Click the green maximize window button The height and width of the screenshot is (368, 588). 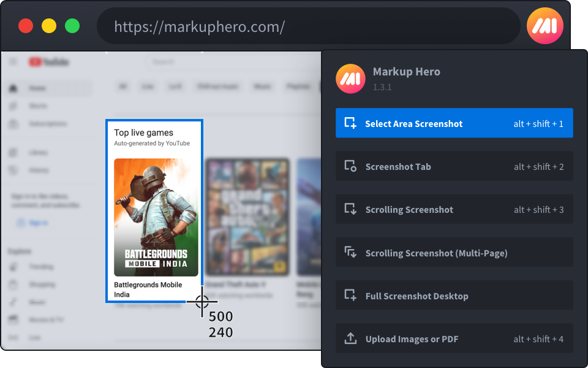point(72,26)
